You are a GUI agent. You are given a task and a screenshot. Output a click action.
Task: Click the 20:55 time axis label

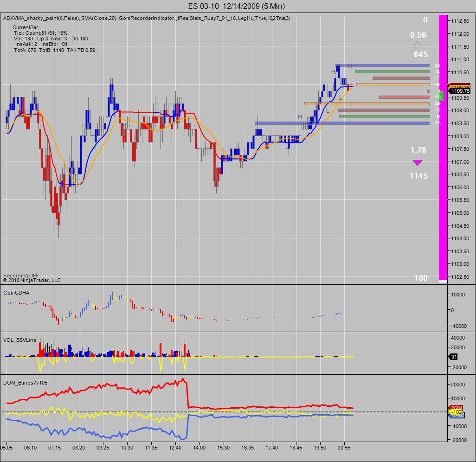(344, 448)
